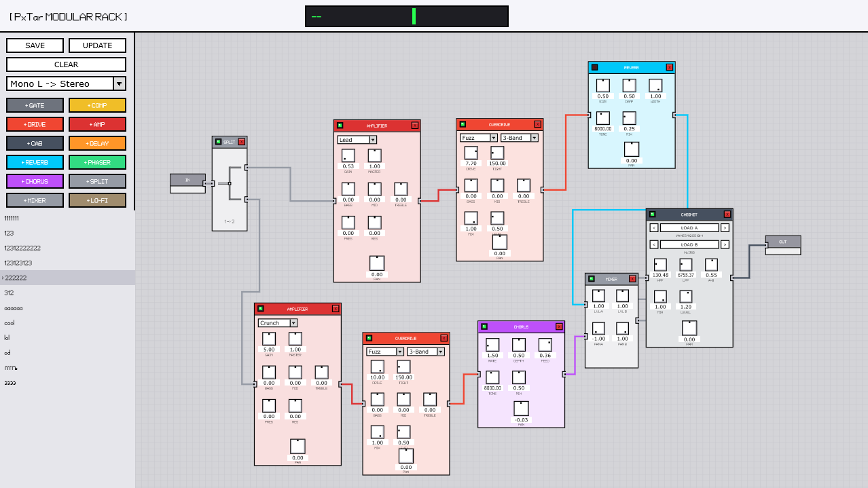The width and height of the screenshot is (868, 488).
Task: Close the Overdrive module with drive 7.70
Action: click(x=537, y=124)
